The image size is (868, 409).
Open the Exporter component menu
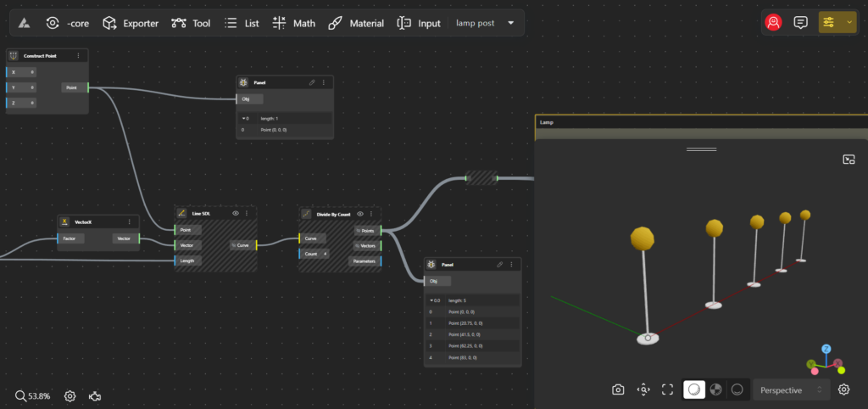[x=131, y=23]
